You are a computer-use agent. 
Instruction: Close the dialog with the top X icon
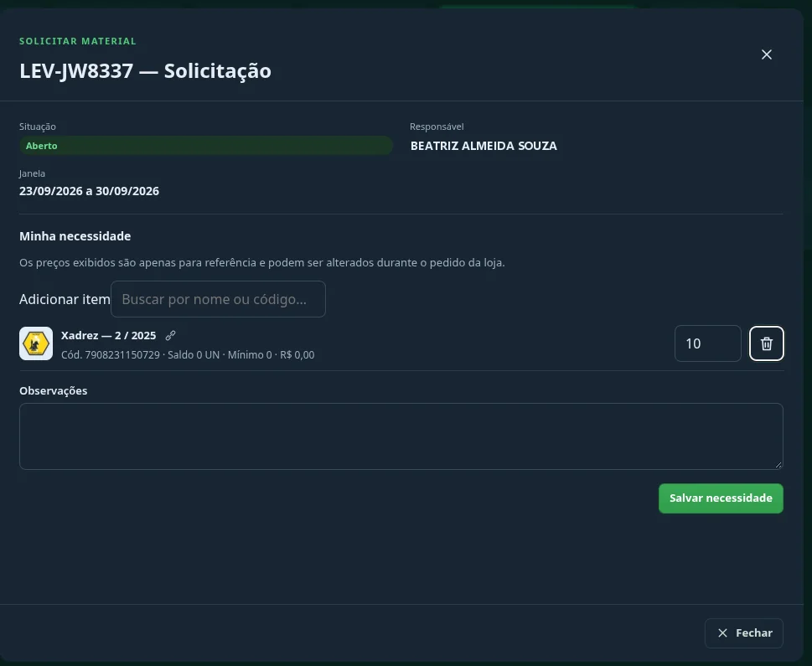pyautogui.click(x=767, y=54)
